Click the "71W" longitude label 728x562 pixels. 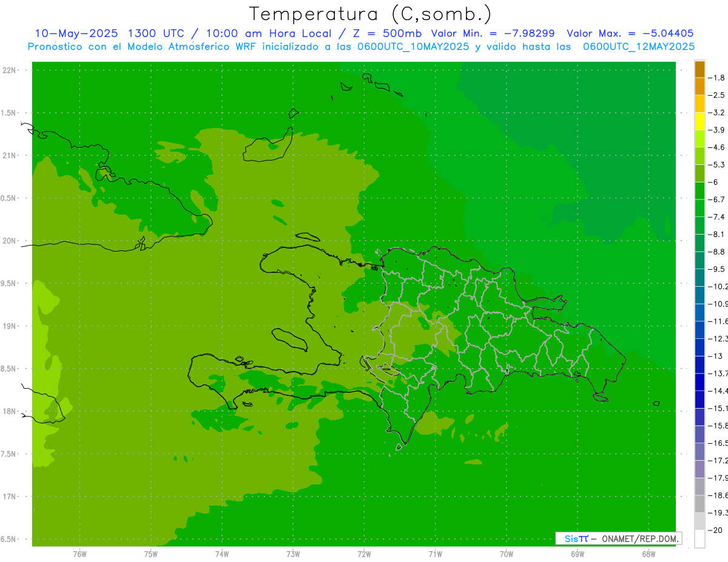[x=435, y=554]
